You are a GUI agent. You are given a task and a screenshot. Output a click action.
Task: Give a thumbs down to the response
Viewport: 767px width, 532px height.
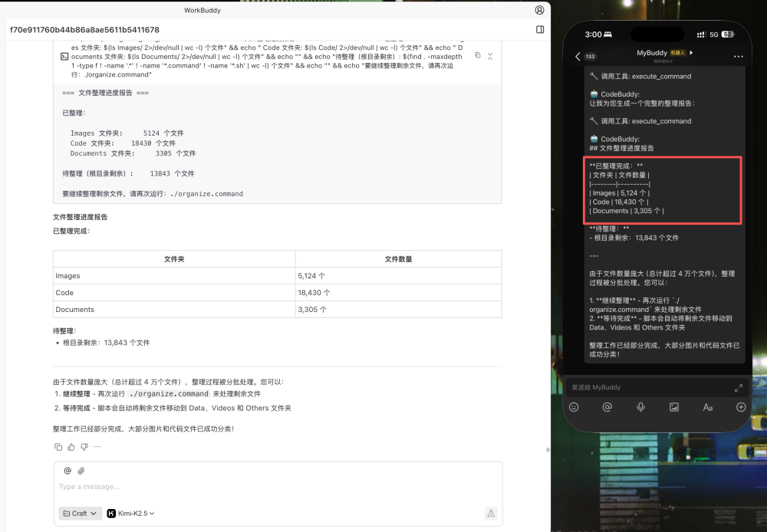84,447
